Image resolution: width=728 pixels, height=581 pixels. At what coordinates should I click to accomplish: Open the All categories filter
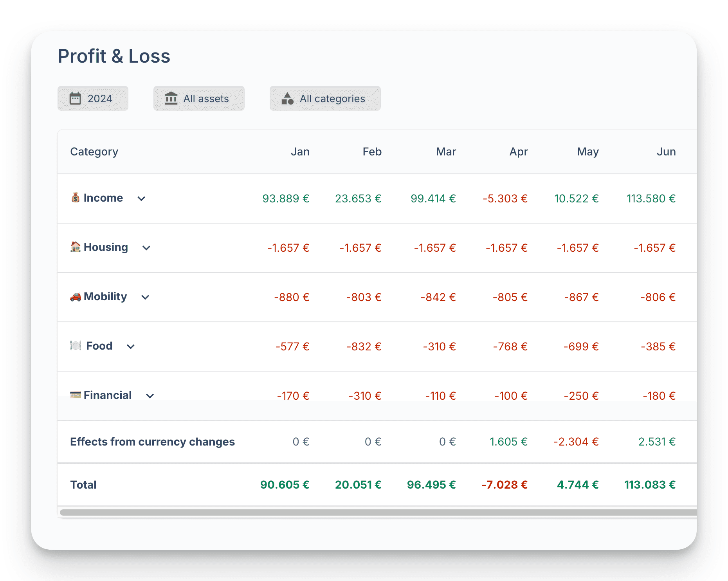tap(325, 99)
